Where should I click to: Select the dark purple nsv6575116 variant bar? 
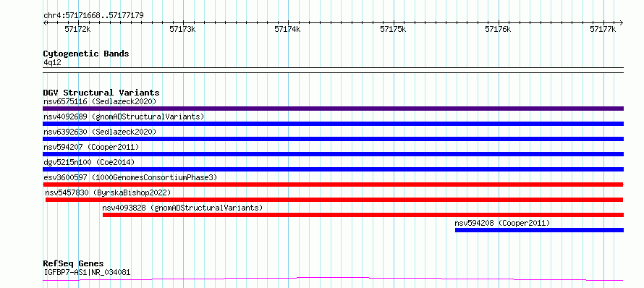[x=333, y=109]
